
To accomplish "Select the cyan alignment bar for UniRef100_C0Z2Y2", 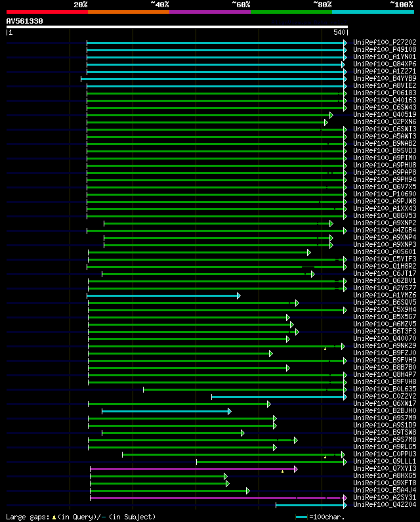I will coord(279,397).
